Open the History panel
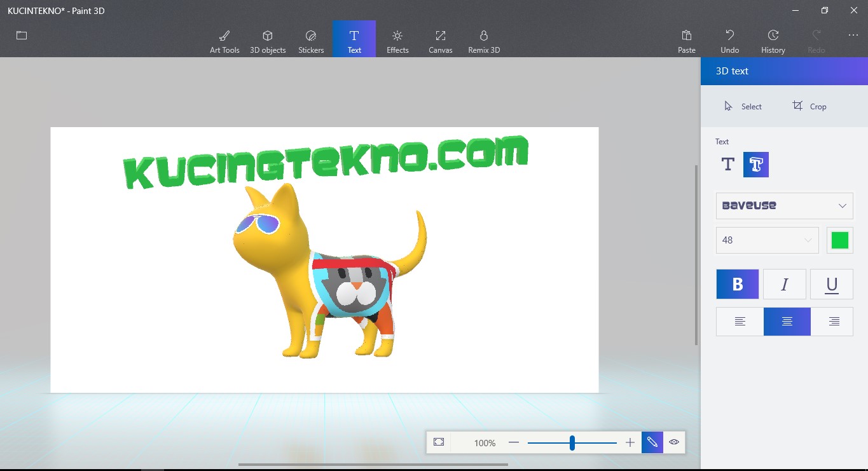The height and width of the screenshot is (471, 868). (773, 38)
